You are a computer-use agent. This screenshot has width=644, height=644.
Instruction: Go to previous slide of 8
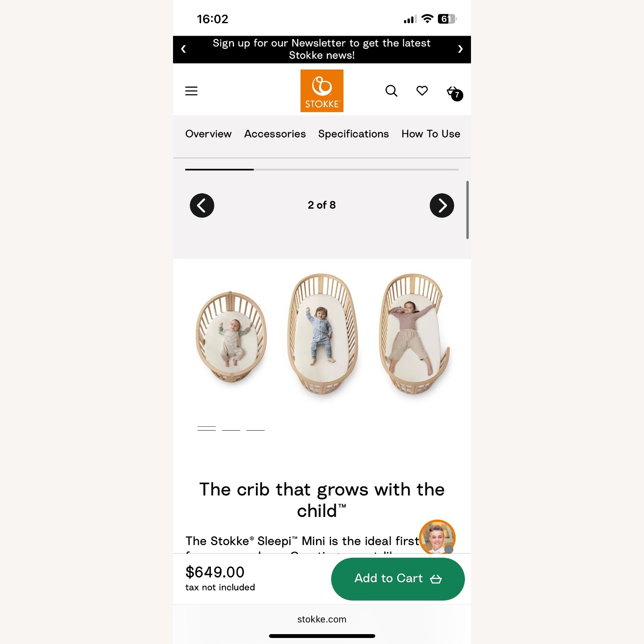click(x=202, y=206)
